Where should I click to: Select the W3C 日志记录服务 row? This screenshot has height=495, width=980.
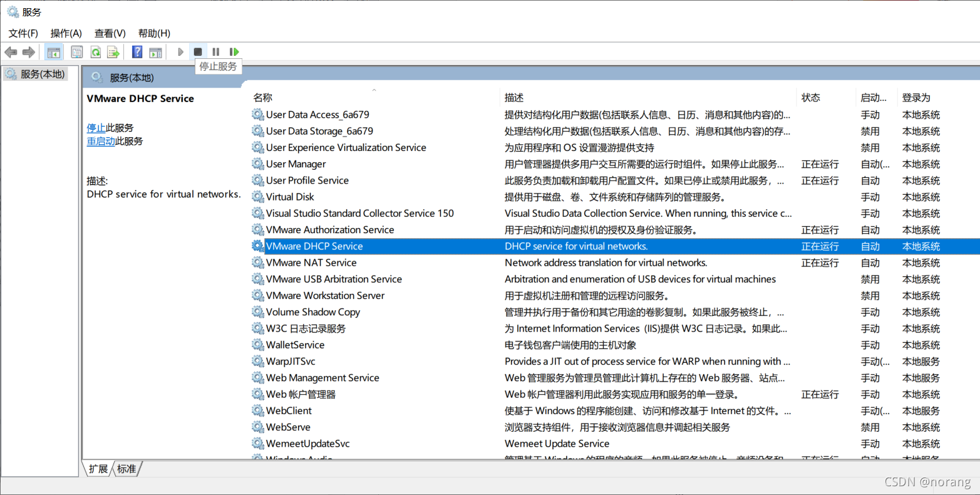click(615, 328)
